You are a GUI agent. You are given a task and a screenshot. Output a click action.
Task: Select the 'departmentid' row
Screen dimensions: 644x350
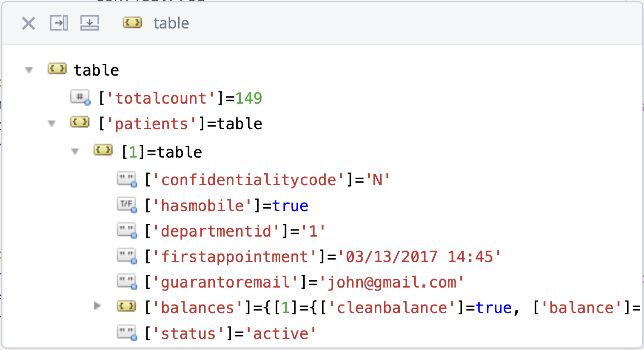[x=235, y=231]
